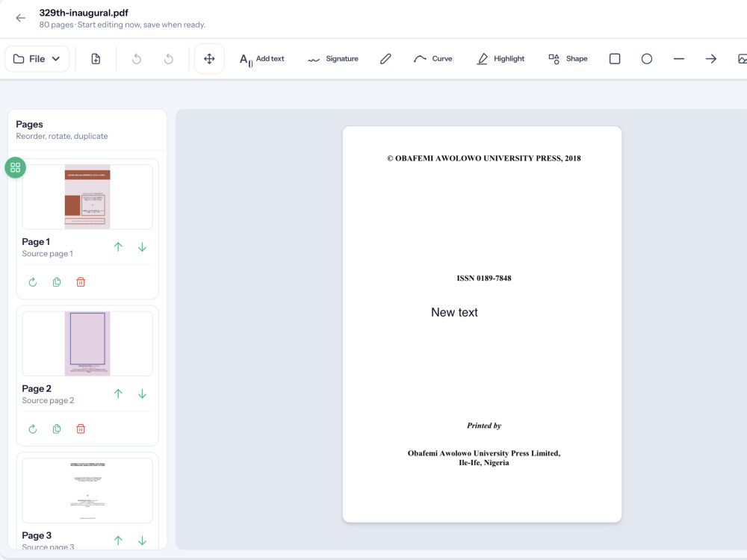Image resolution: width=747 pixels, height=560 pixels.
Task: Select the Signature tool
Action: click(333, 59)
